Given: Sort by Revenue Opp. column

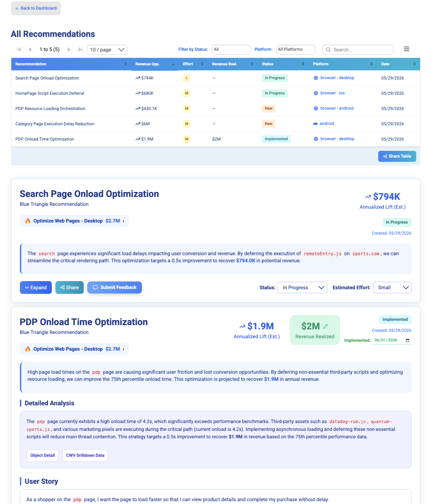Looking at the screenshot, I should coord(154,64).
